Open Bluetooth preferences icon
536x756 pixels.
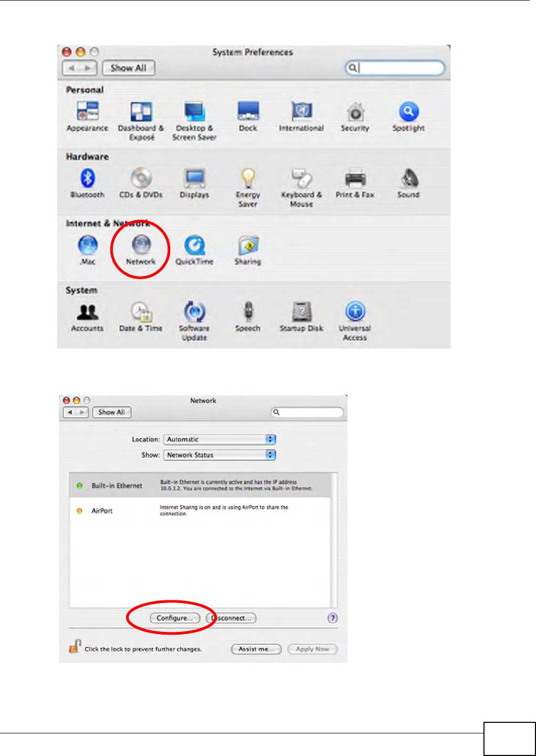tap(87, 178)
